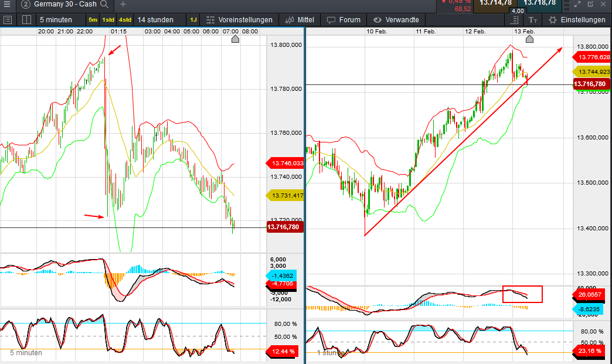
Task: Click the gray time marker on left chart
Action: click(235, 39)
